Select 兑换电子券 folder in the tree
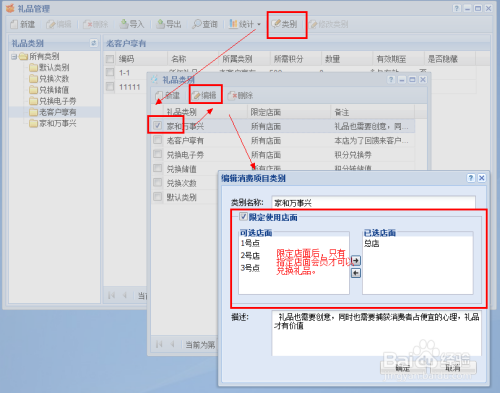Screen dimensions: 500x393 pyautogui.click(x=53, y=101)
